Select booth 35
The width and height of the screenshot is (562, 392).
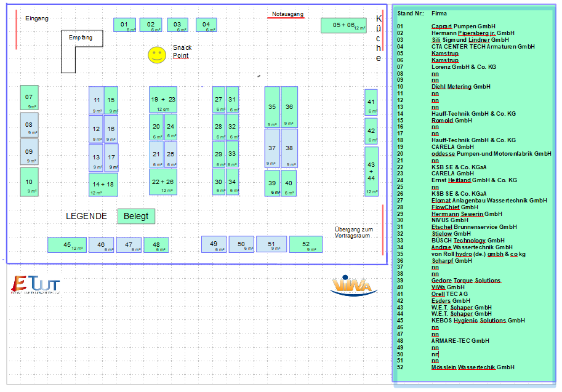(272, 107)
